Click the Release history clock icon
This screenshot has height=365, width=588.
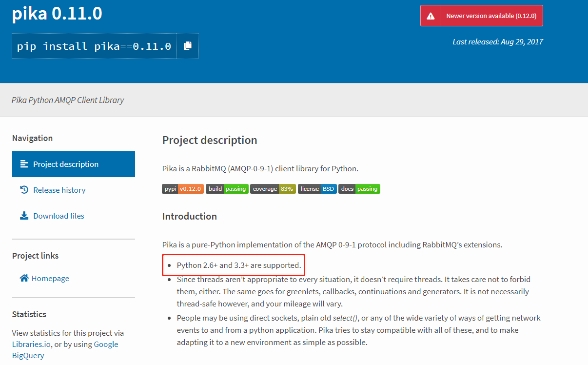pos(24,190)
